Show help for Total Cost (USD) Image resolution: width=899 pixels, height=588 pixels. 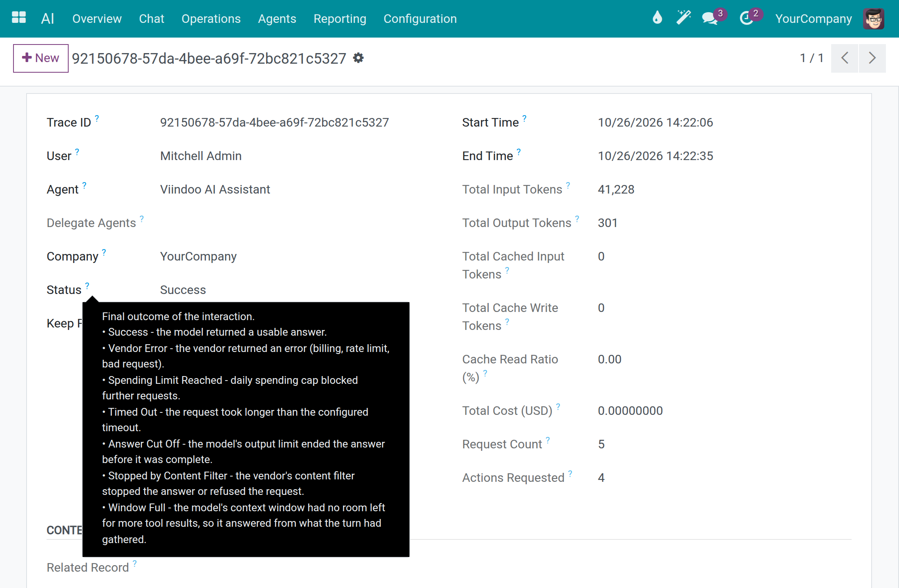point(558,406)
